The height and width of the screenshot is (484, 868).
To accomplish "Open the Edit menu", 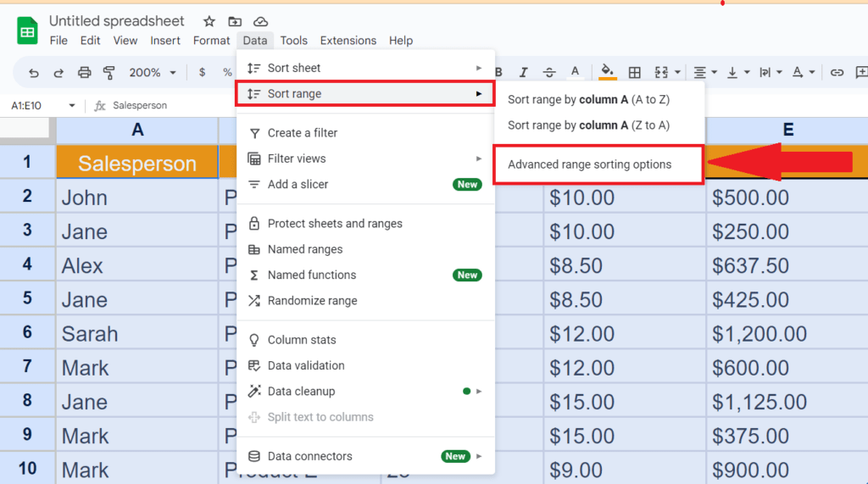I will (x=90, y=41).
